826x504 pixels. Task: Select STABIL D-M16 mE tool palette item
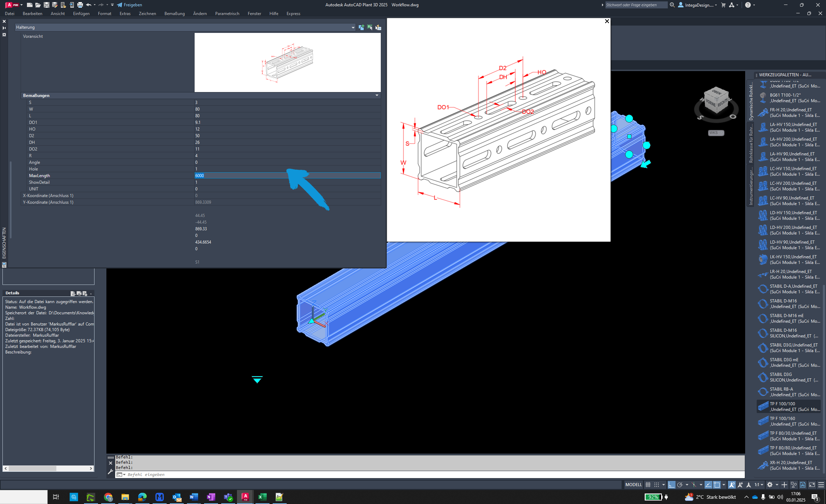pos(789,318)
